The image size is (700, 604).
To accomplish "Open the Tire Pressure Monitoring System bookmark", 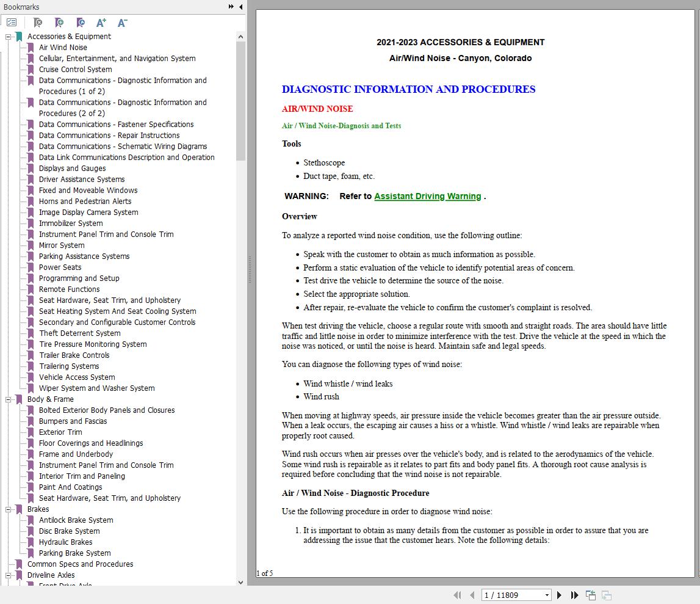I will coord(93,344).
